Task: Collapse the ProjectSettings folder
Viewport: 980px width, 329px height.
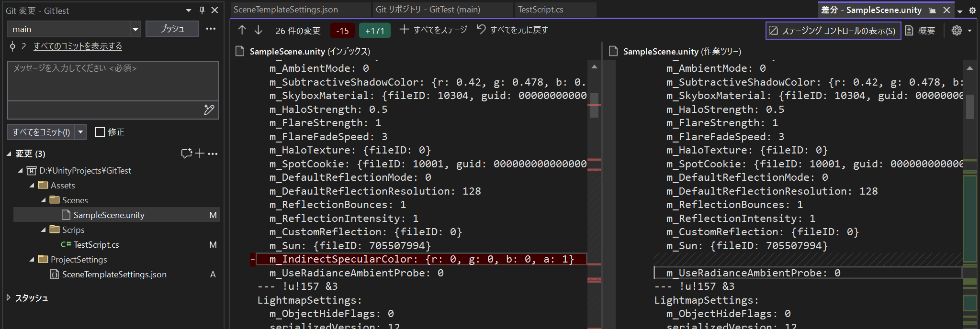Action: pyautogui.click(x=32, y=259)
